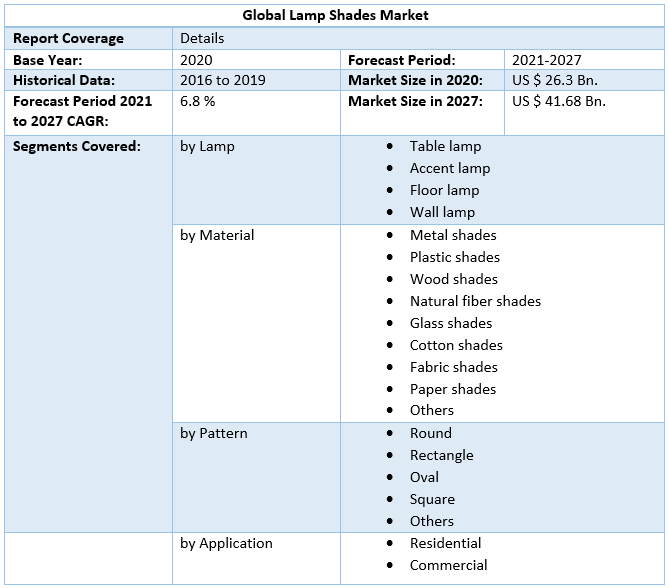Click the 'by Material' segment cell
This screenshot has width=669, height=588.
(217, 235)
